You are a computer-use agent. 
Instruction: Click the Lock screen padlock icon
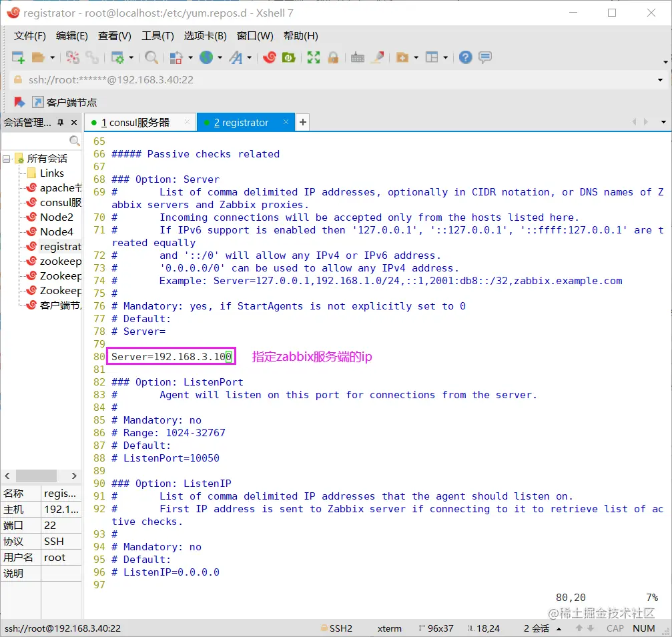point(333,57)
